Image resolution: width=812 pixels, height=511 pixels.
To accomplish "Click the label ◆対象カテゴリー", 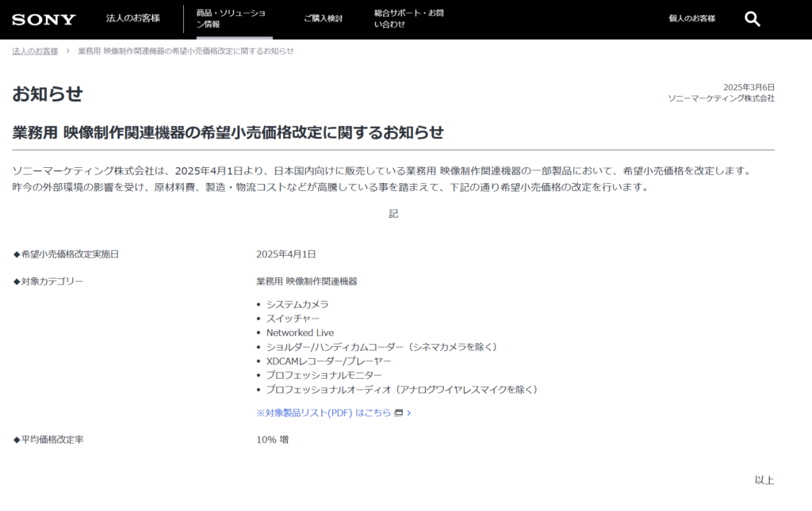I will [x=48, y=281].
